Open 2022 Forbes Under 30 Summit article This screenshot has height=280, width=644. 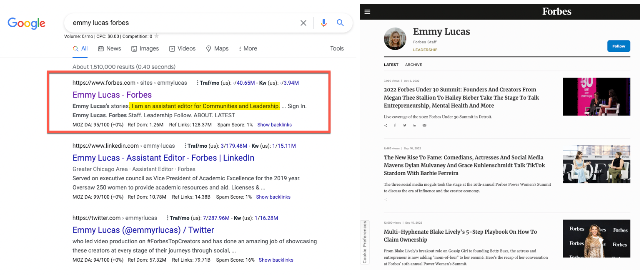tap(461, 98)
